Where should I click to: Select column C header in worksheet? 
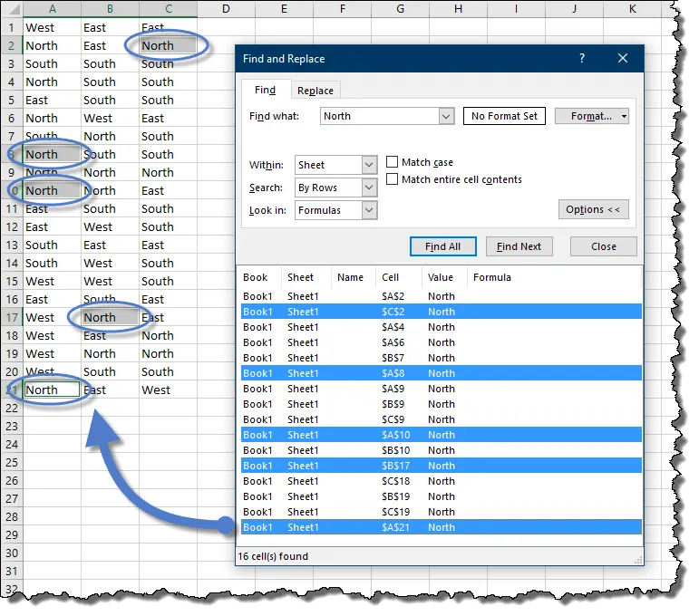168,8
